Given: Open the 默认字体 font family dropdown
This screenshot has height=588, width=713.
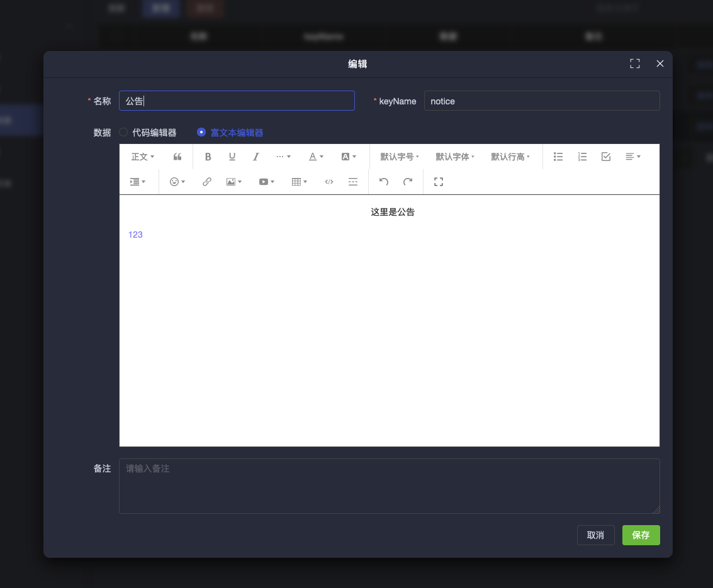Looking at the screenshot, I should click(x=455, y=157).
